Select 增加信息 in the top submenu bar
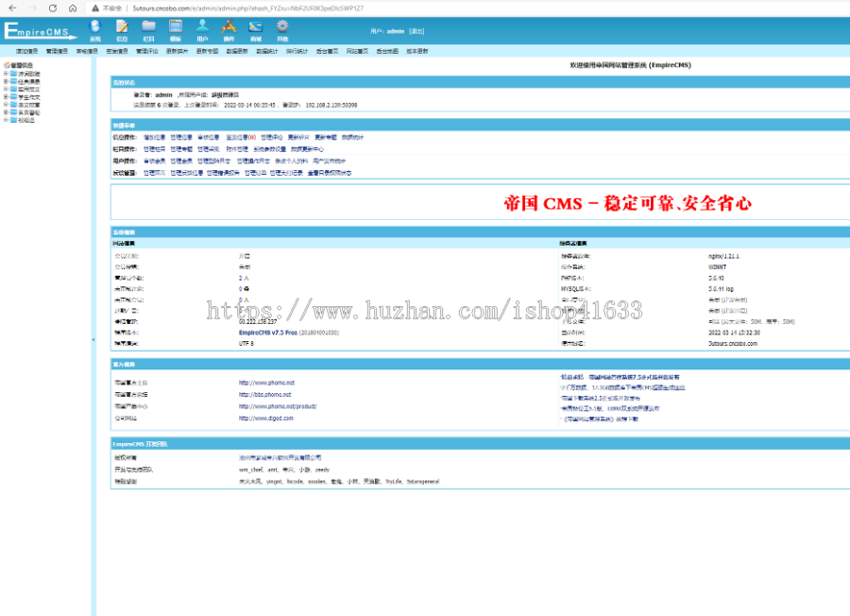 [x=26, y=51]
